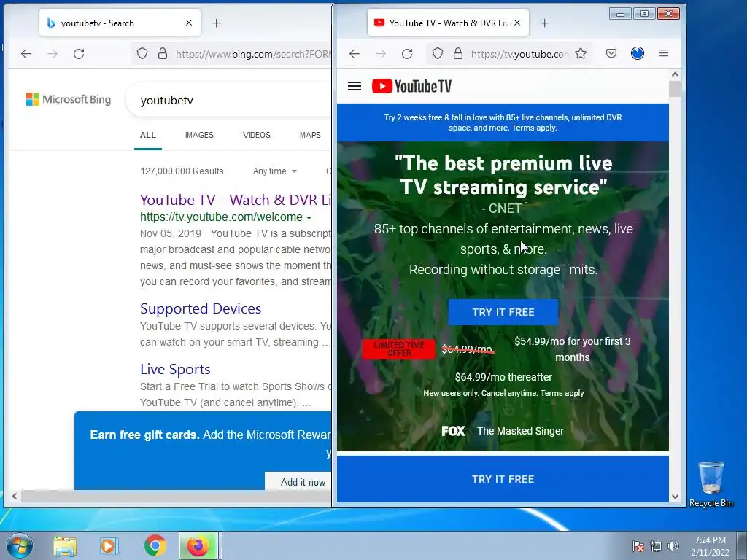Open the Supported Devices link

click(201, 308)
